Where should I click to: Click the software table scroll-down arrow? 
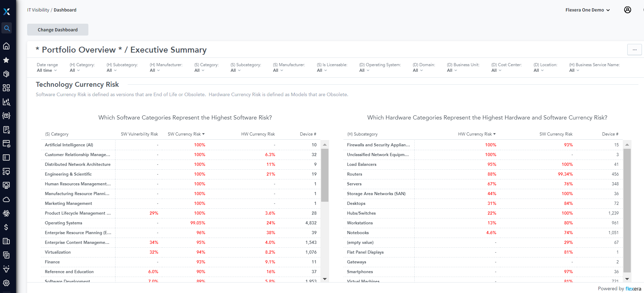(x=325, y=279)
